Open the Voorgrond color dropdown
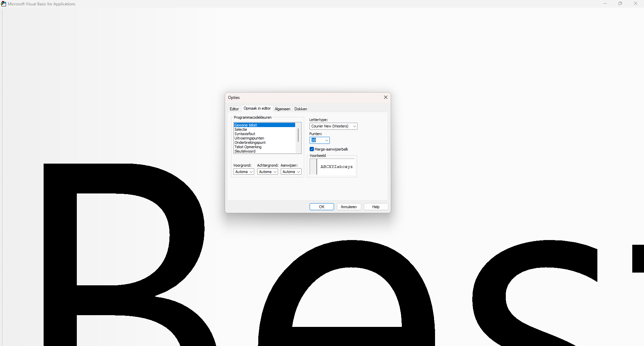Screen dimensions: 644x346 point(251,172)
